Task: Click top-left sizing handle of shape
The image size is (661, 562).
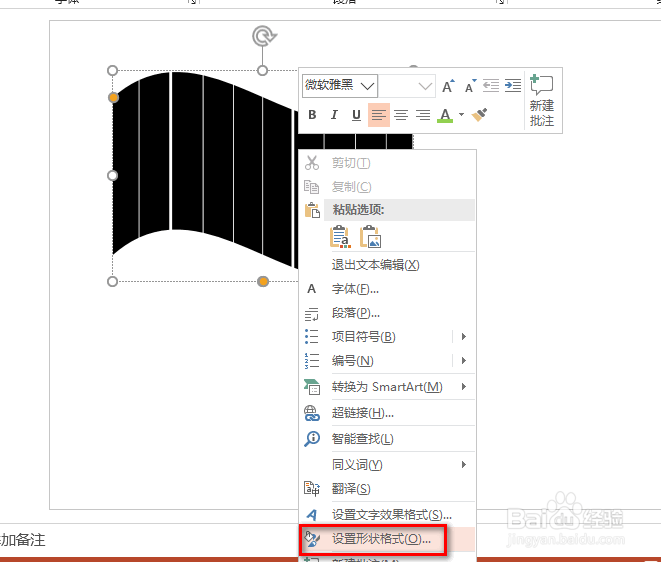Action: point(113,70)
